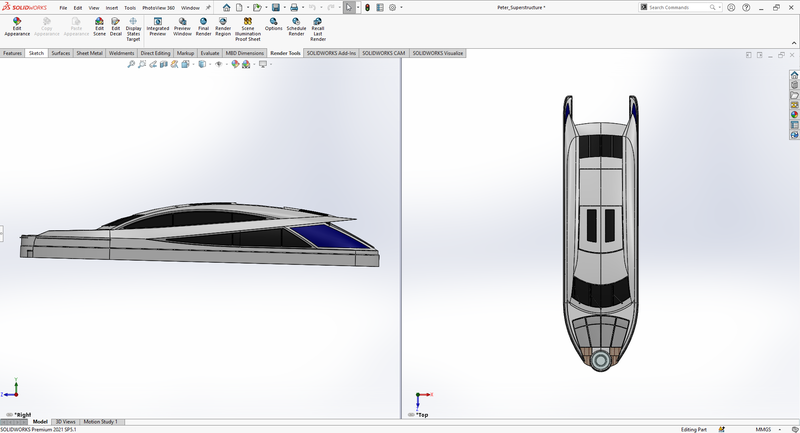Switch to the Evaluate tab
This screenshot has height=433, width=800.
(x=210, y=53)
